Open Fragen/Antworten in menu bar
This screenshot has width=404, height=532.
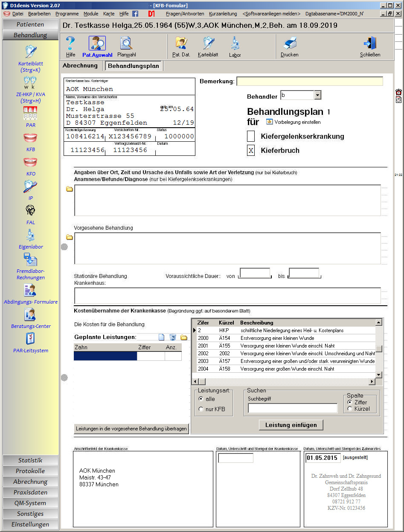[x=185, y=14]
